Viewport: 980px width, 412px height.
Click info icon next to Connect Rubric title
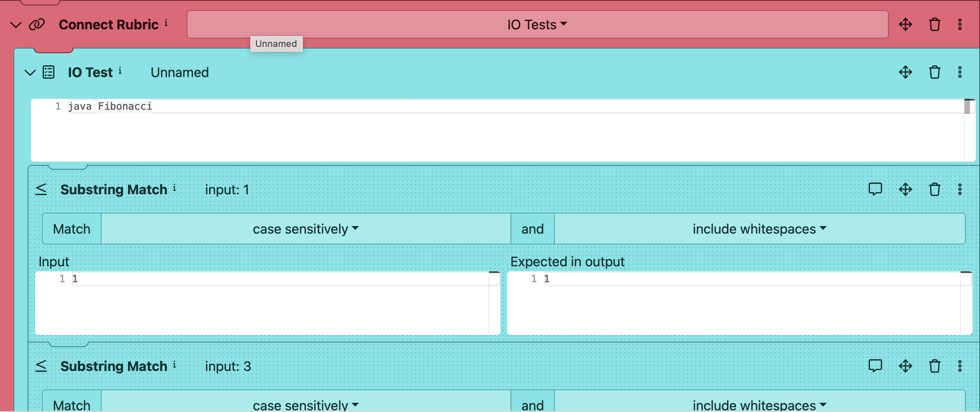(x=166, y=23)
